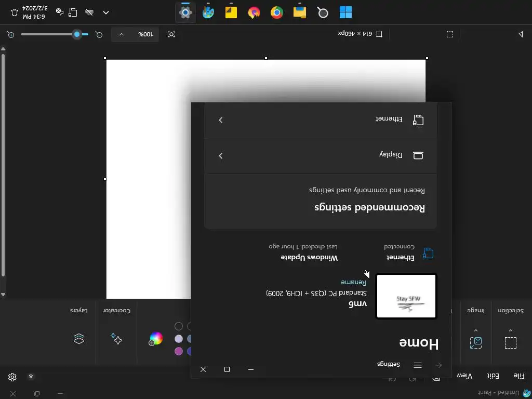532x399 pixels.
Task: Click the muted volume tray icon
Action: [60, 12]
